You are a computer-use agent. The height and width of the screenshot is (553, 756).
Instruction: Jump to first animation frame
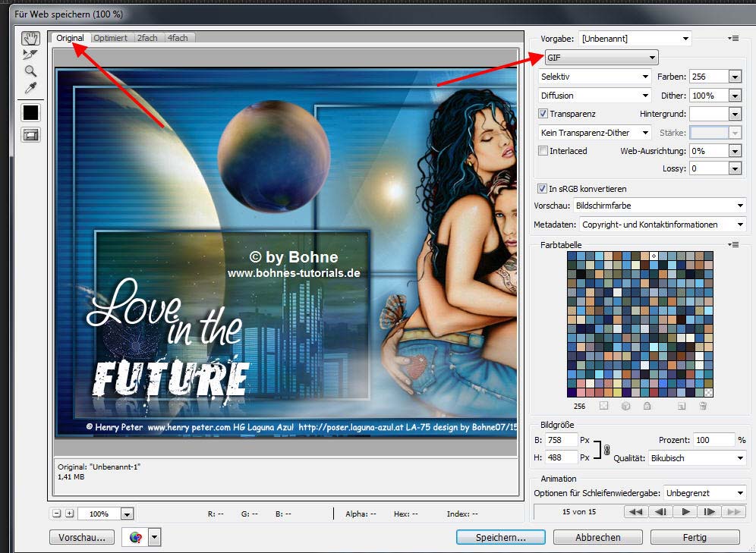pos(636,512)
